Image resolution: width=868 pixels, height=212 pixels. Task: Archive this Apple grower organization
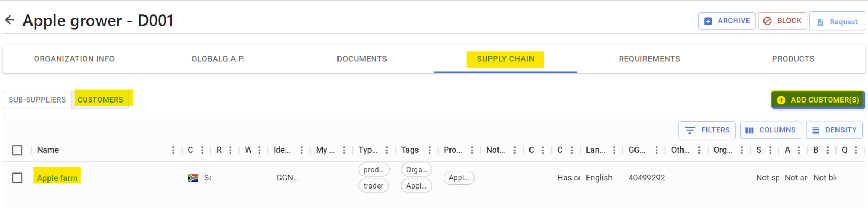click(727, 21)
